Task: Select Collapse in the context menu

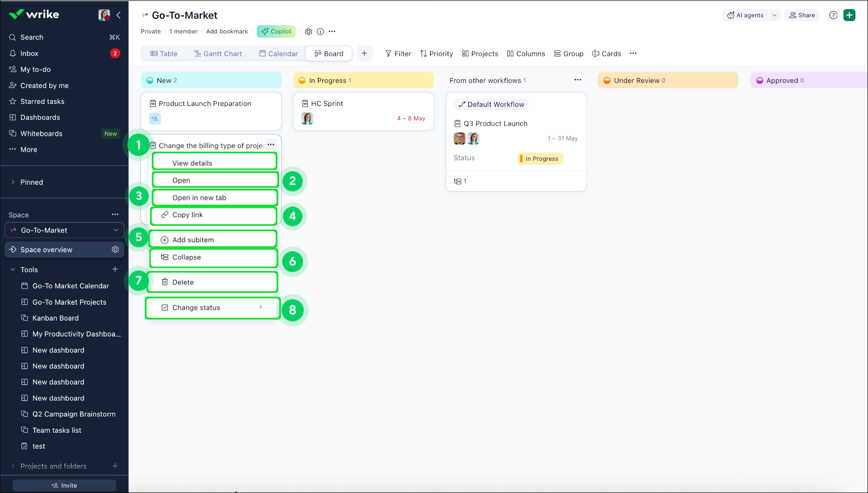Action: (213, 258)
